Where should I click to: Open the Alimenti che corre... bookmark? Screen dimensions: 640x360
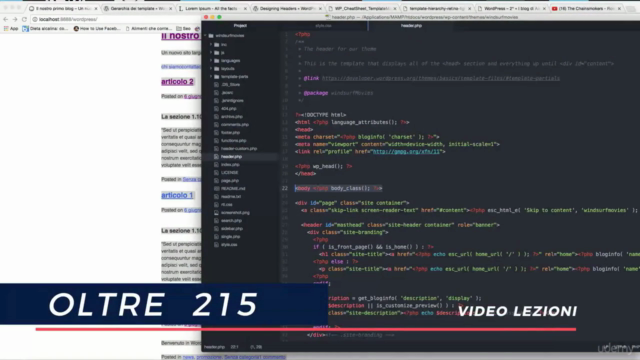click(x=149, y=29)
